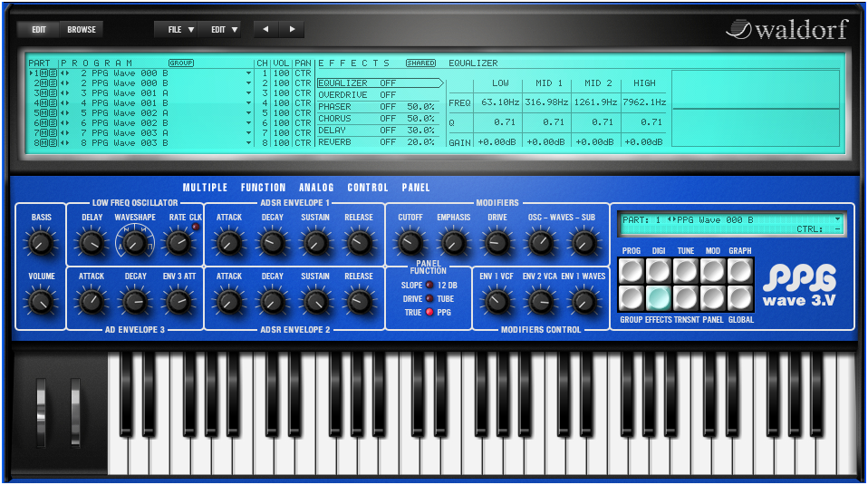
Task: Mute part 1 with its M button
Action: [x=43, y=73]
